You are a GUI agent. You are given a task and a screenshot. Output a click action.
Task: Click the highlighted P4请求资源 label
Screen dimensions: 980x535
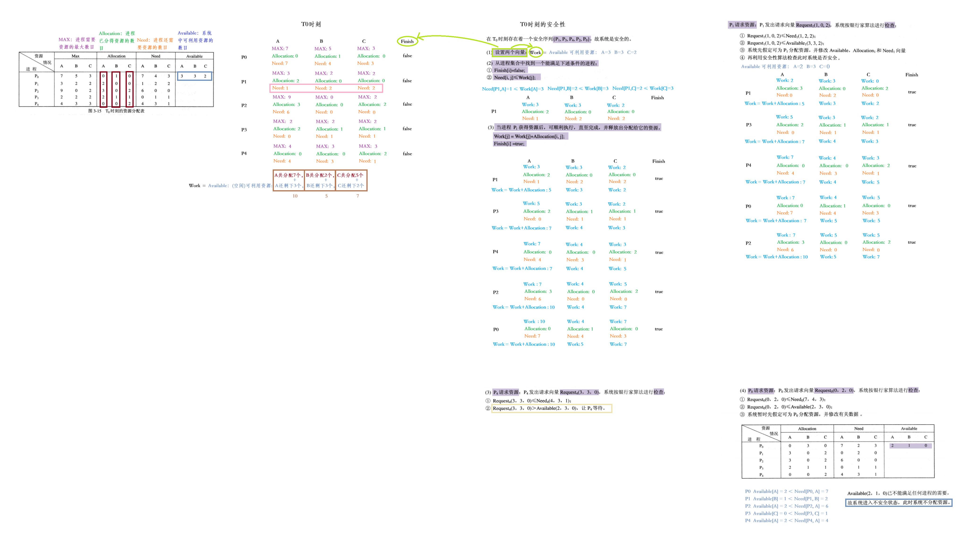(x=506, y=392)
